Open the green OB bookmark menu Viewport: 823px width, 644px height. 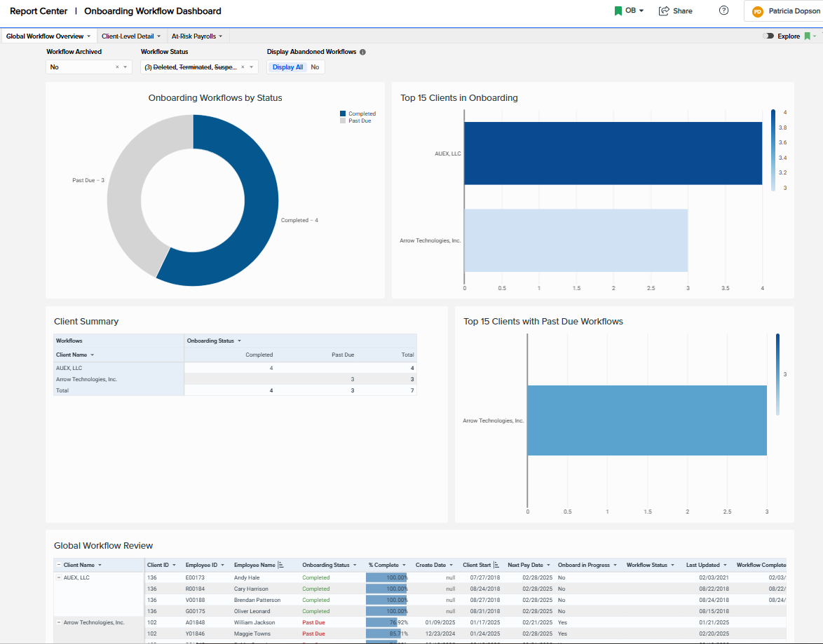[629, 11]
